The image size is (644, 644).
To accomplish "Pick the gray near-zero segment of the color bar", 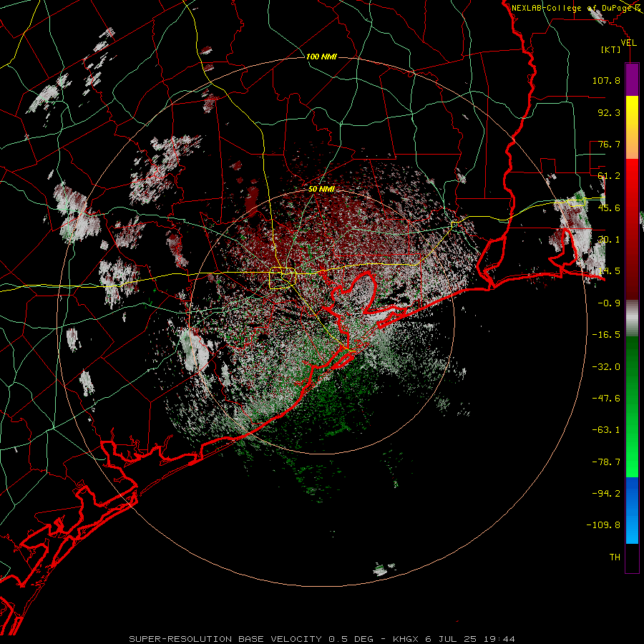I will [632, 318].
